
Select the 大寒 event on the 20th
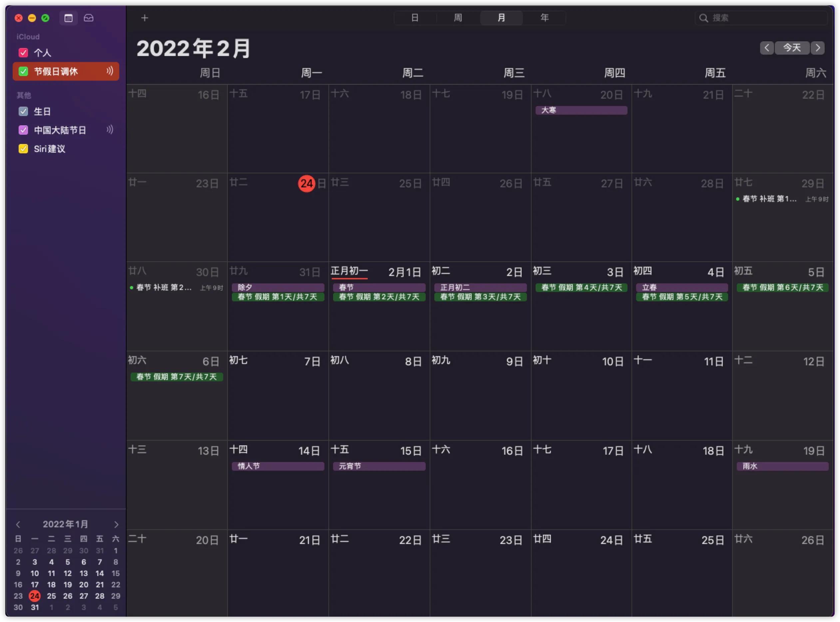pos(582,110)
